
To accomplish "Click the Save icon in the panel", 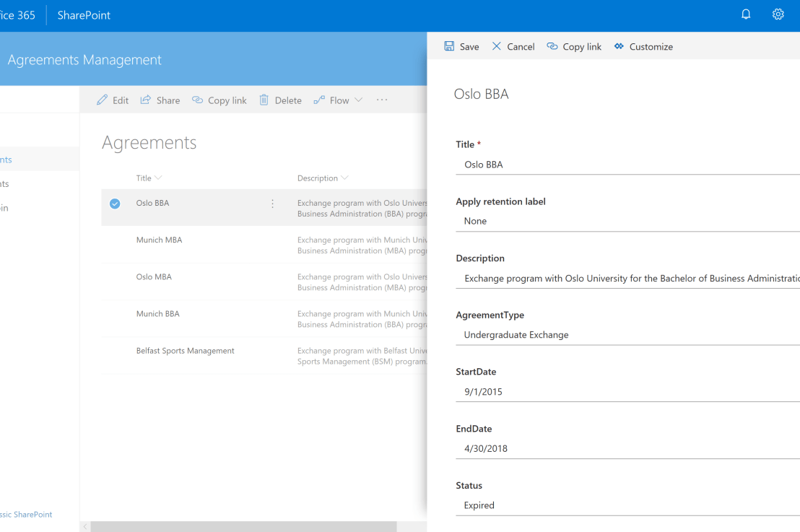I will click(x=448, y=45).
